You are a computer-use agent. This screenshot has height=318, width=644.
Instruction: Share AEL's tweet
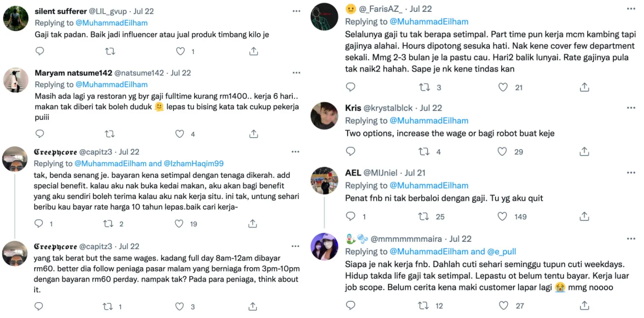coord(585,216)
